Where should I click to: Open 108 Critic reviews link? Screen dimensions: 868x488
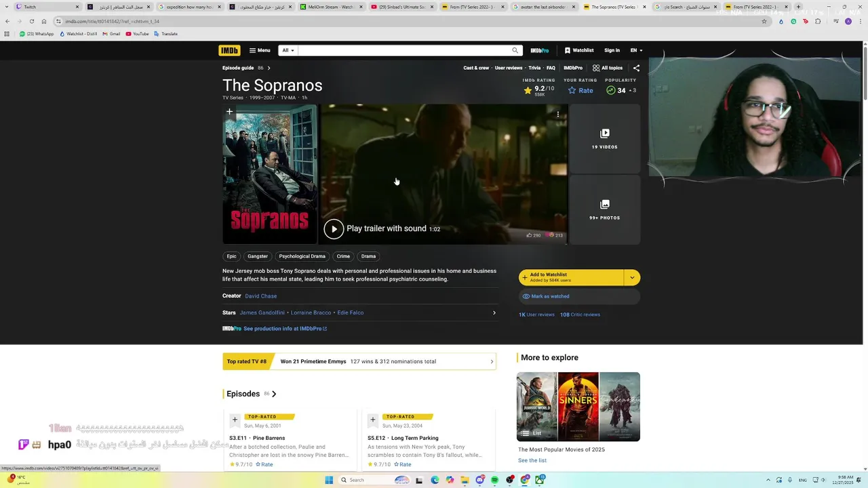580,314
